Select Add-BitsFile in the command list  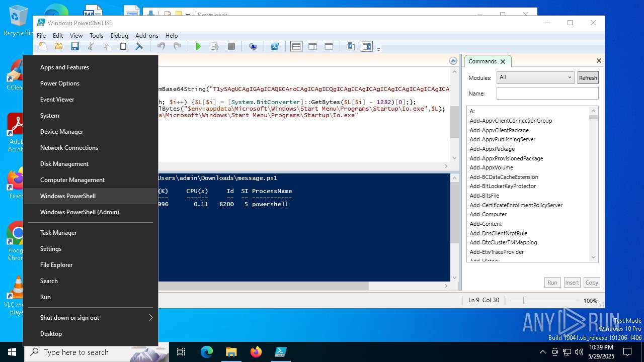point(484,196)
